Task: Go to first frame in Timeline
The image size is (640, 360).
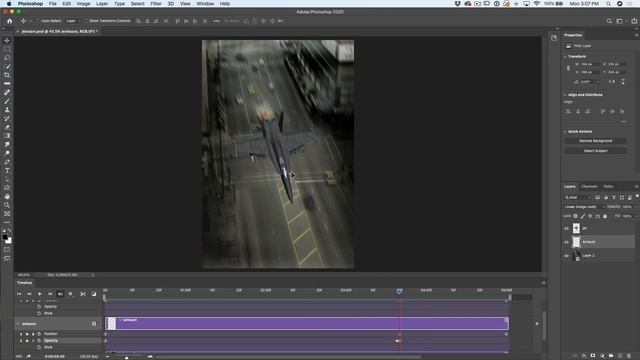Action: click(19, 294)
